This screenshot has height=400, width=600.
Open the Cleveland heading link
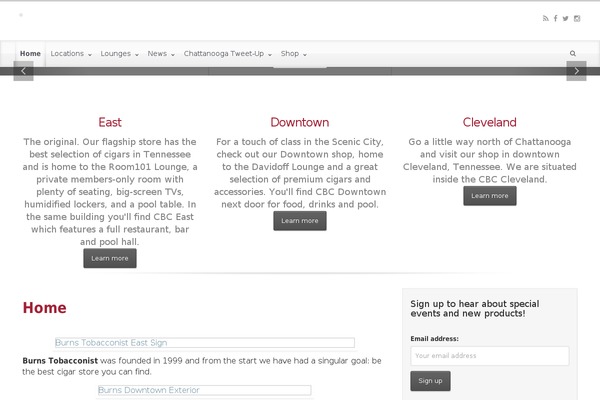pos(489,122)
